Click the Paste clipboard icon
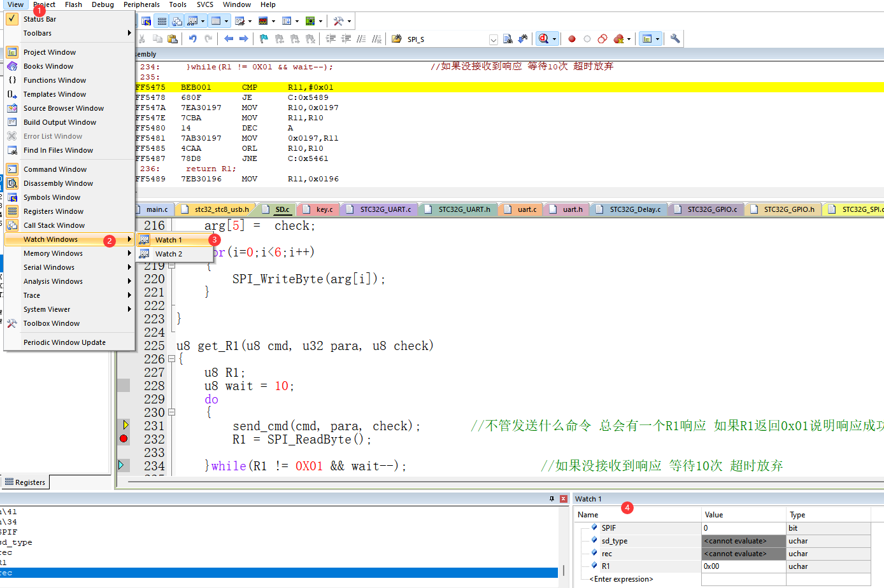Viewport: 884px width, 588px height. tap(173, 39)
